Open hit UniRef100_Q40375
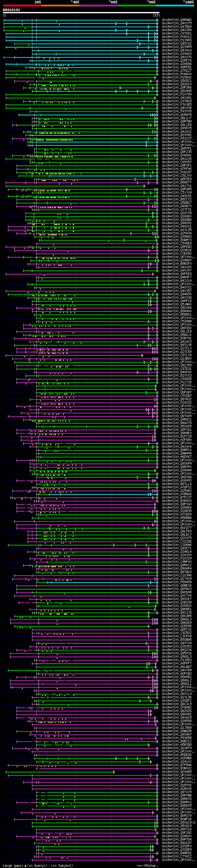This screenshot has width=197, height=868. (177, 23)
